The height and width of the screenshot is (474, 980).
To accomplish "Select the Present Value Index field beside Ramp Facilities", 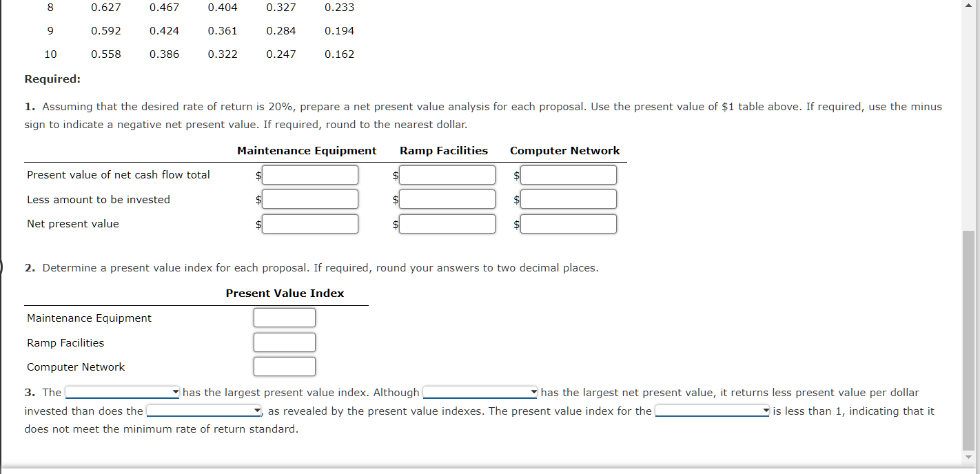I will (284, 342).
